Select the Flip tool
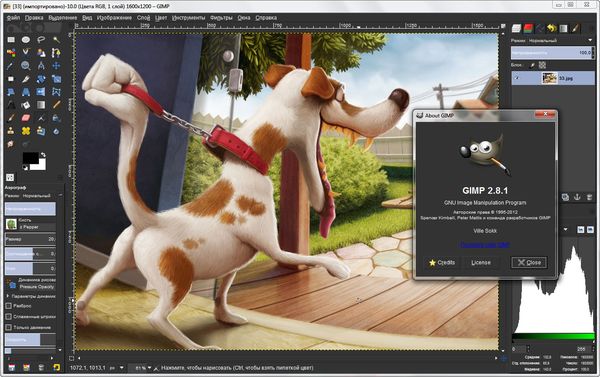 (x=41, y=92)
